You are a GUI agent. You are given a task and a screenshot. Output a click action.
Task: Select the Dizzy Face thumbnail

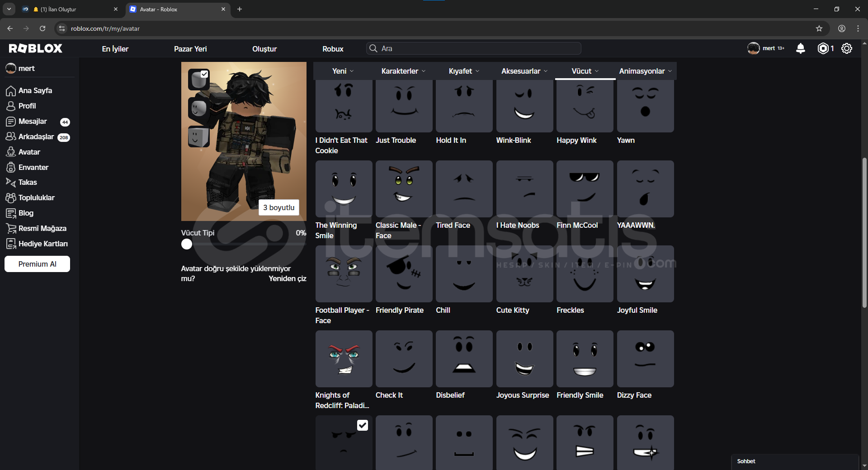646,359
